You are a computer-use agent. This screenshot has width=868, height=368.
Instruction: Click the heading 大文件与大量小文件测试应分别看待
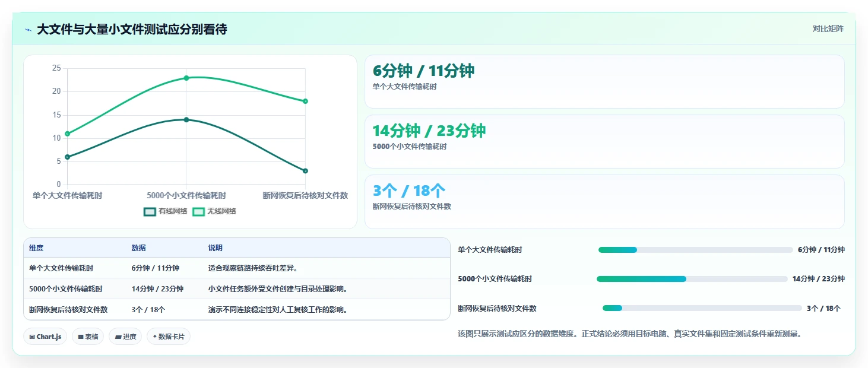[x=132, y=29]
